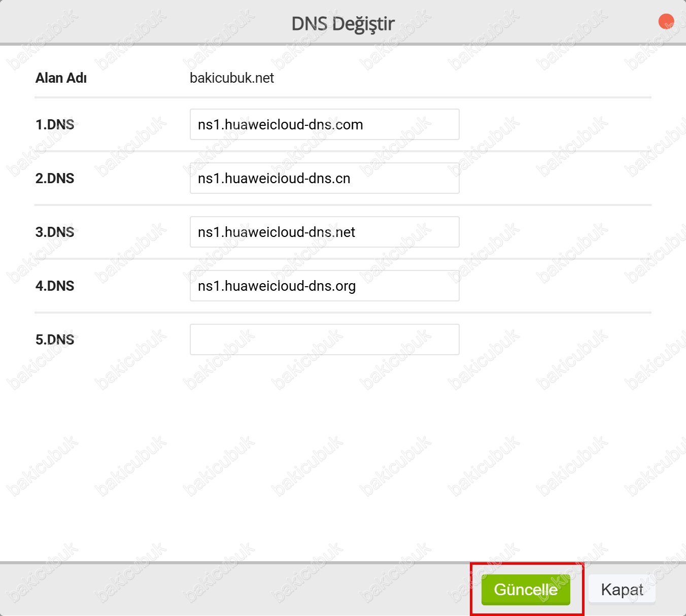
Task: Select the 3.DNS row label
Action: 55,232
